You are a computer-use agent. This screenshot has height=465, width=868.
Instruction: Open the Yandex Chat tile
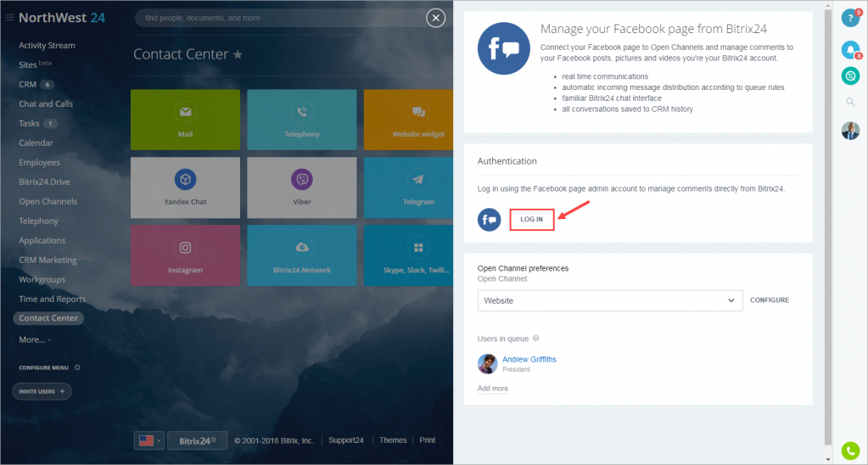point(186,188)
